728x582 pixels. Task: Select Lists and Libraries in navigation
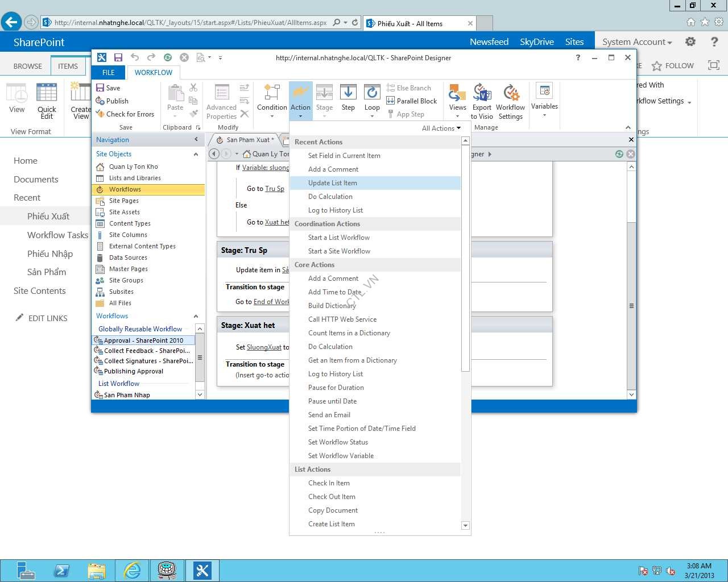coord(135,178)
